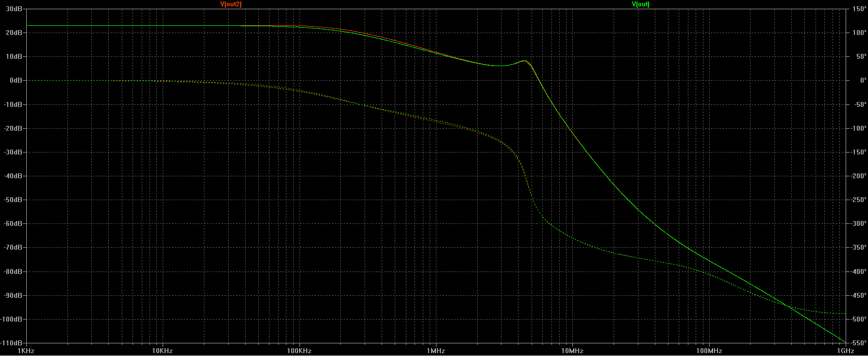Select the "-10dB" left axis label

(x=13, y=104)
